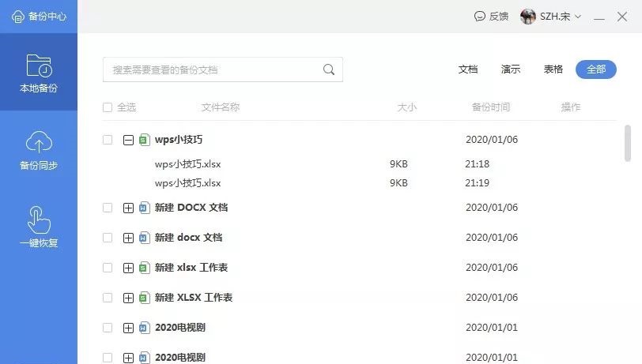This screenshot has height=364, width=642.
Task: Tick the 全选 select-all checkbox
Action: click(108, 107)
